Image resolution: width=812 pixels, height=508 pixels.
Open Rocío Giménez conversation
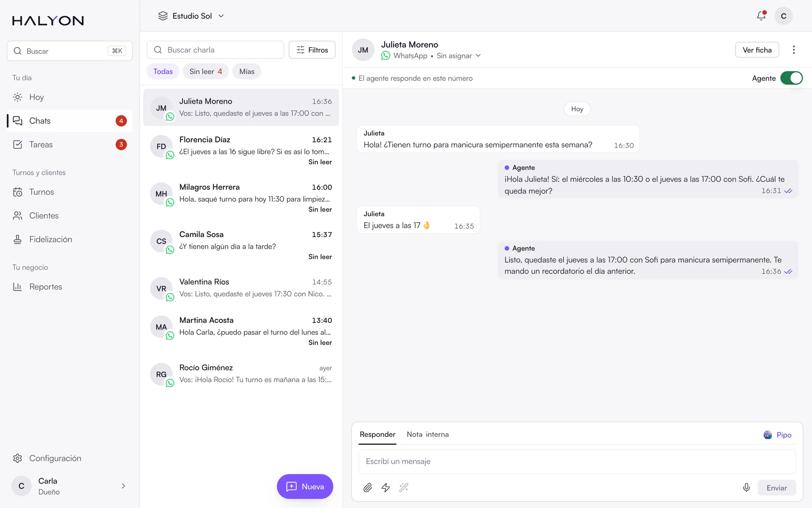[241, 374]
